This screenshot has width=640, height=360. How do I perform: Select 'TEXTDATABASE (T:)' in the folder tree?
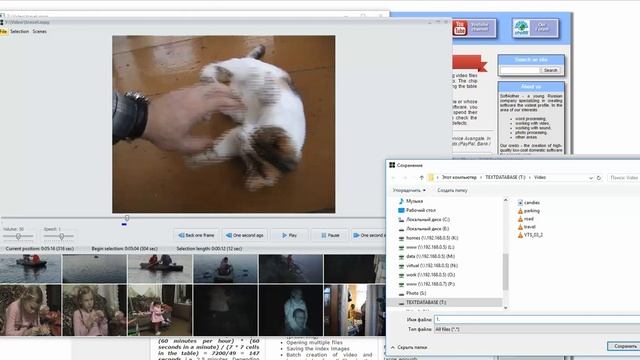(426, 302)
